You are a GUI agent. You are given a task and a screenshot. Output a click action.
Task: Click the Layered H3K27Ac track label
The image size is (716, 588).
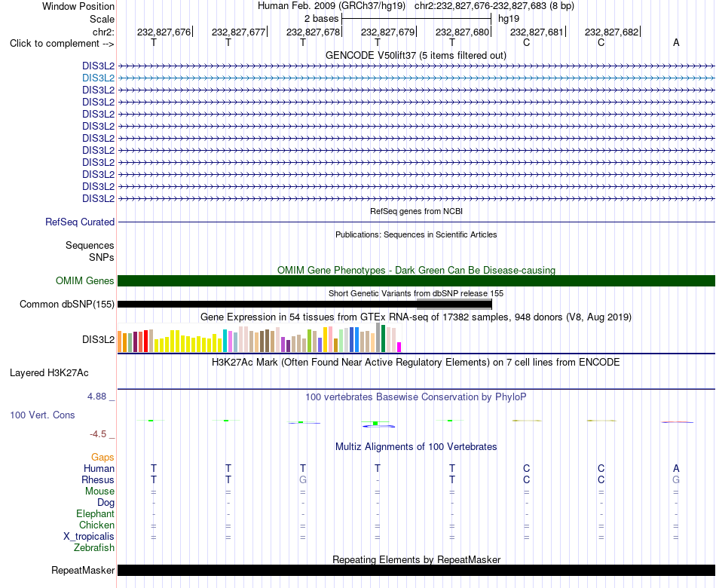[49, 373]
